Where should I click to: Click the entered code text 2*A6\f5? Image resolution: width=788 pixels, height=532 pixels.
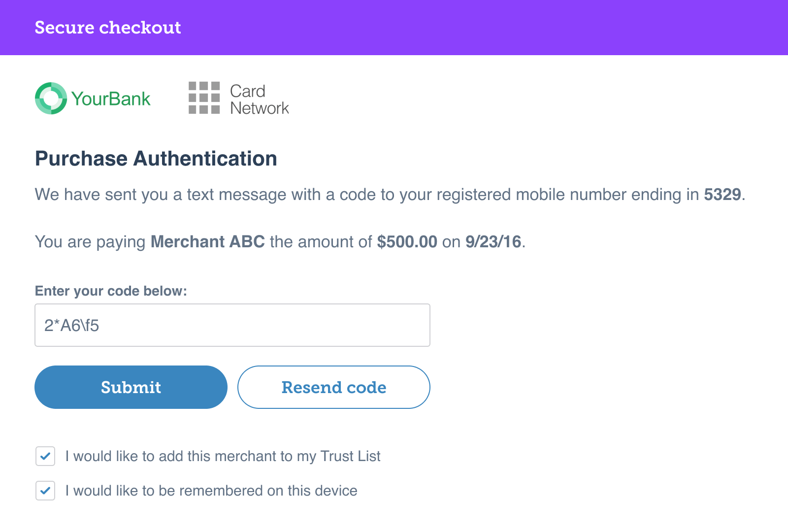(72, 325)
